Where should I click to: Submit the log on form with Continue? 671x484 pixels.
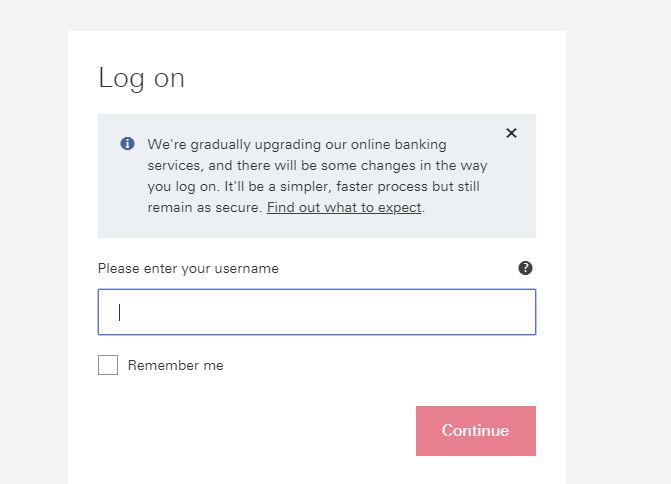pyautogui.click(x=475, y=431)
